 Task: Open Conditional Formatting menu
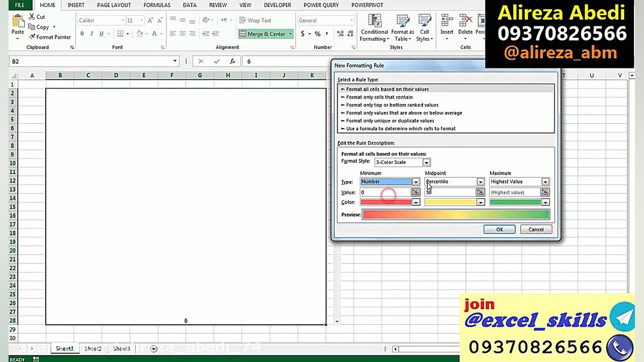click(374, 28)
